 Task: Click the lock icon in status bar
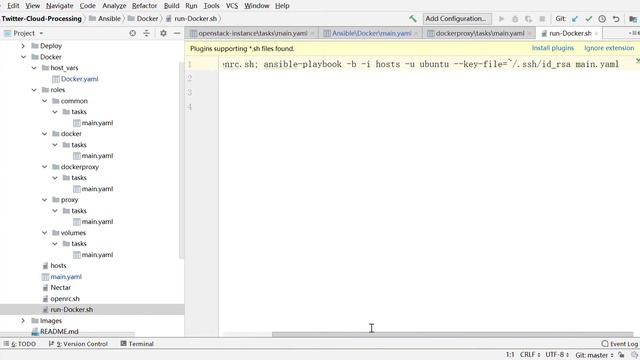point(621,355)
